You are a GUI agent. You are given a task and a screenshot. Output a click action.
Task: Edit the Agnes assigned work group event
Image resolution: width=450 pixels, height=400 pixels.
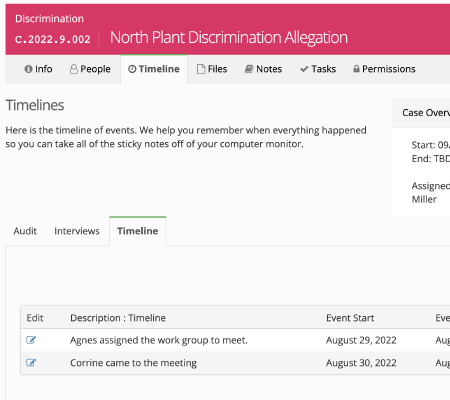[31, 340]
